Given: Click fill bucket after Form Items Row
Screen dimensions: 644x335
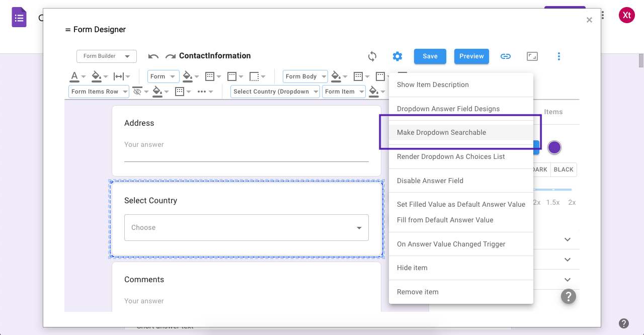Looking at the screenshot, I should click(157, 92).
